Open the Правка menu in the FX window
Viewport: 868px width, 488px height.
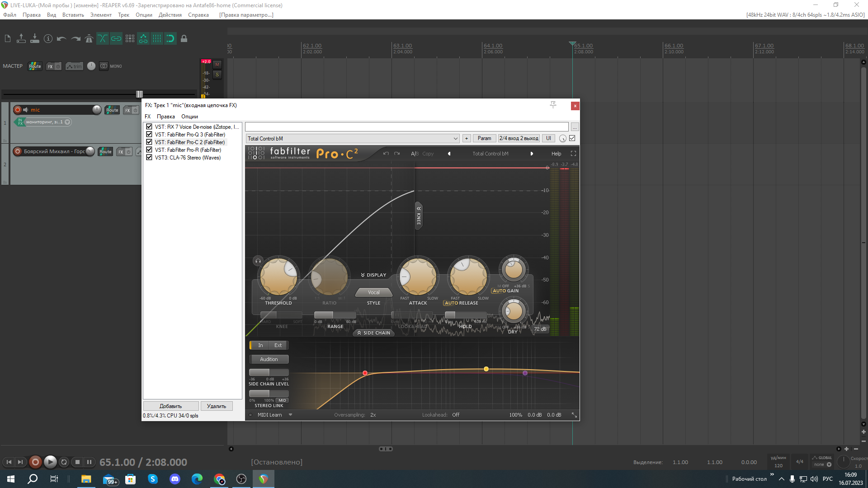tap(166, 117)
